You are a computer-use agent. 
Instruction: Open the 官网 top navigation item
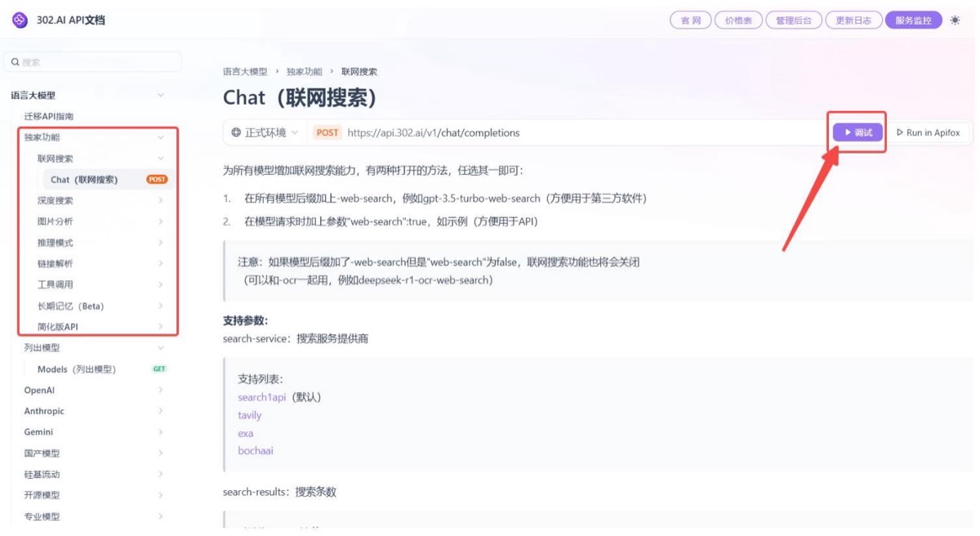point(691,20)
